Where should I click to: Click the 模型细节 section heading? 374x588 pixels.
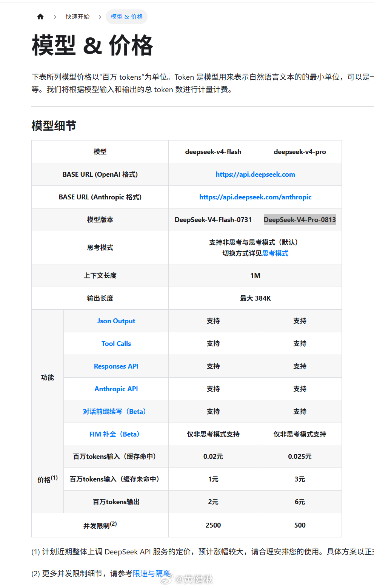coord(54,126)
